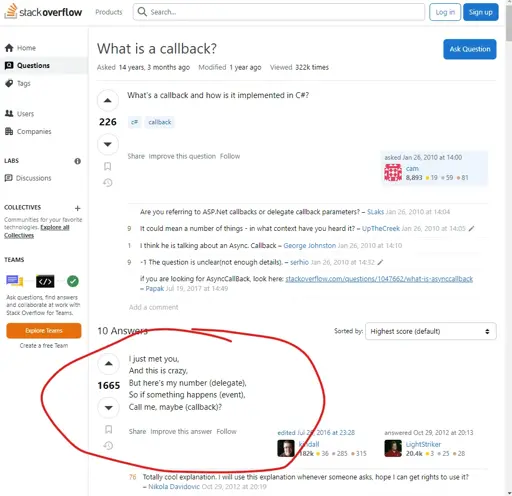Bookmark the top answer
Image resolution: width=512 pixels, height=496 pixels.
point(109,429)
